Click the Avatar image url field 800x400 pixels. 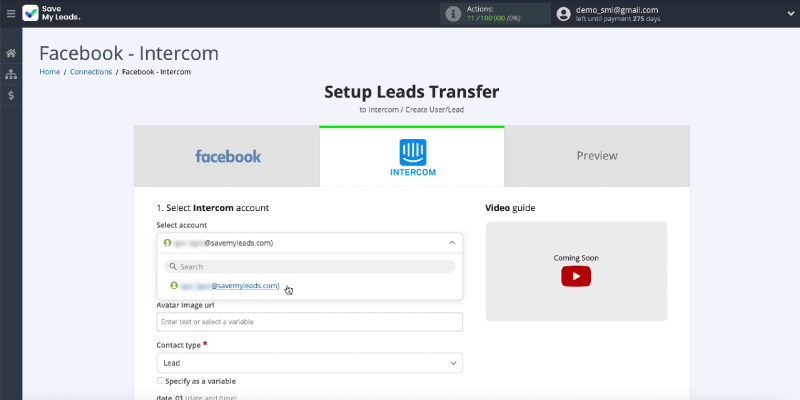(x=309, y=322)
